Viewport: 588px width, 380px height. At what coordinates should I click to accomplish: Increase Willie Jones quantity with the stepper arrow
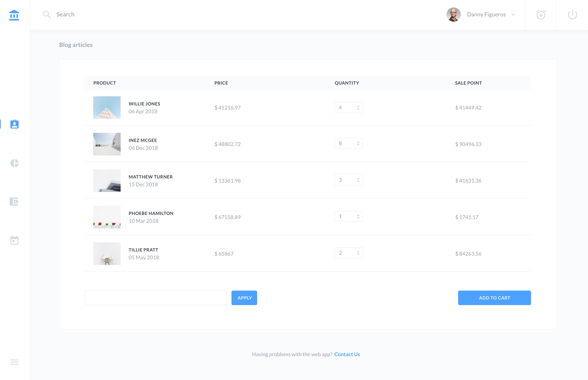pos(358,106)
